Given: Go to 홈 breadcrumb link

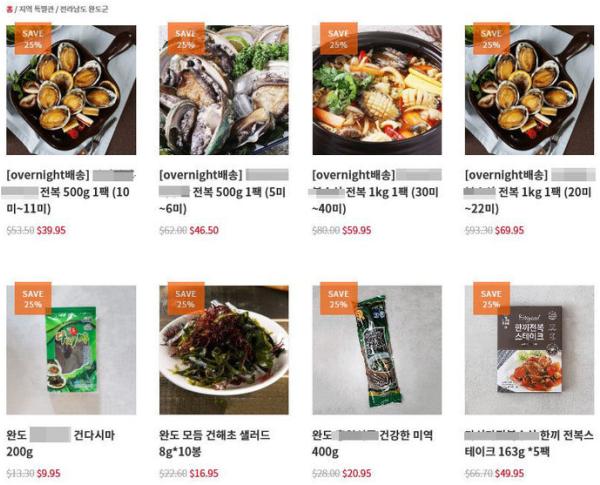Looking at the screenshot, I should 10,10.
